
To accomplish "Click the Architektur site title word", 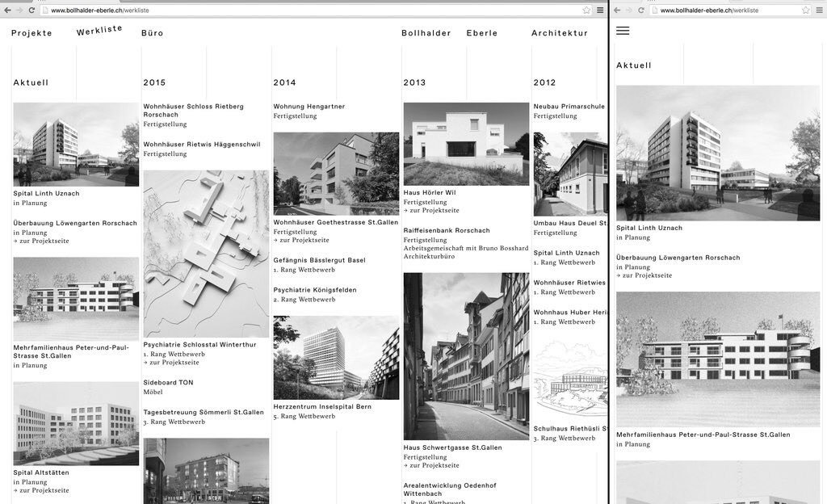I will [x=560, y=32].
